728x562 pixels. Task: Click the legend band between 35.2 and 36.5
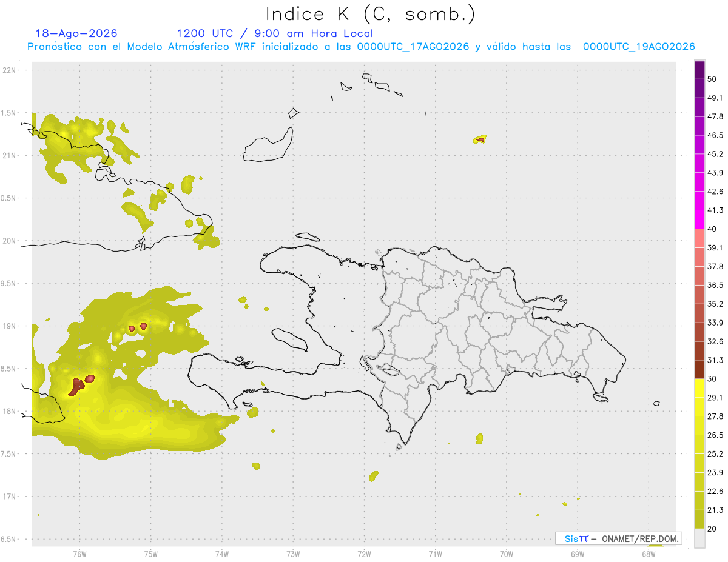[x=700, y=295]
